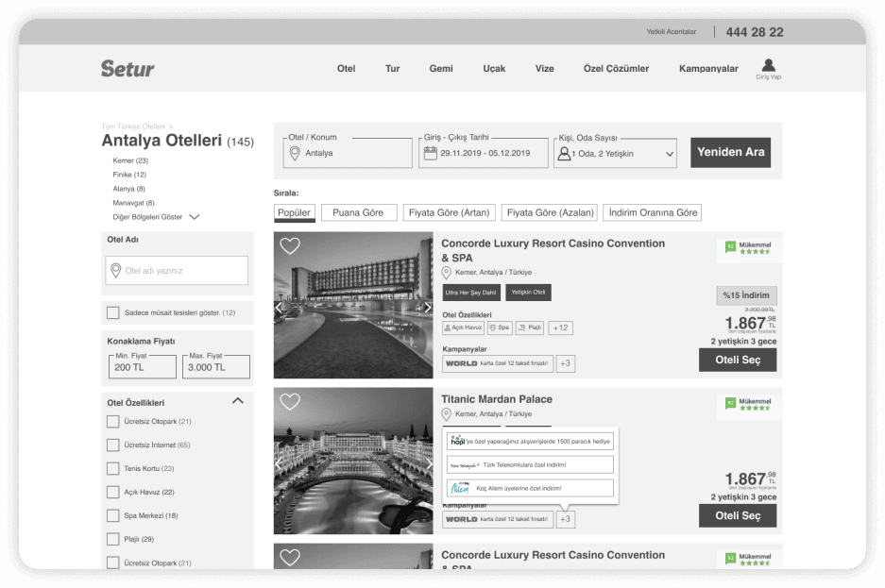885x588 pixels.
Task: Show previous photo of Titanic Mardan Palace
Action: [279, 463]
